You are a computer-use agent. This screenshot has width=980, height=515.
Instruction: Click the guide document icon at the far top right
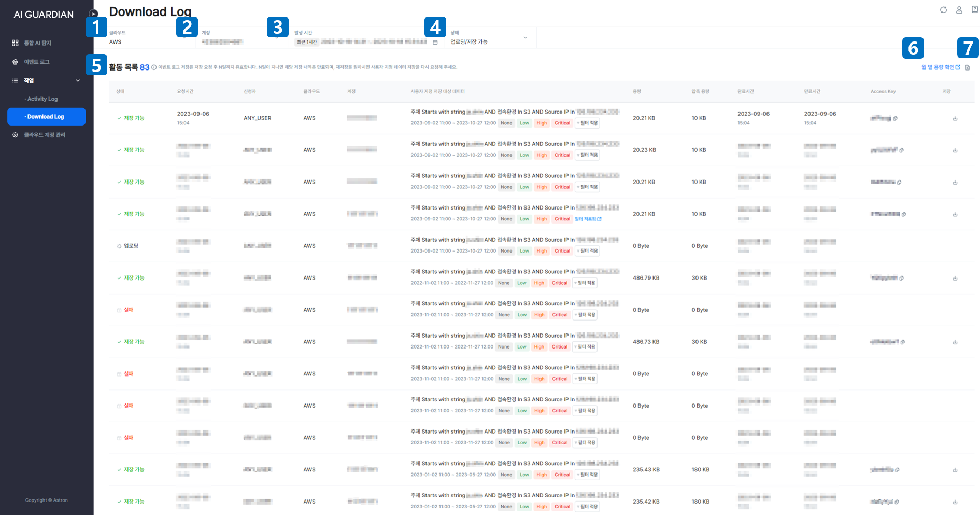974,10
